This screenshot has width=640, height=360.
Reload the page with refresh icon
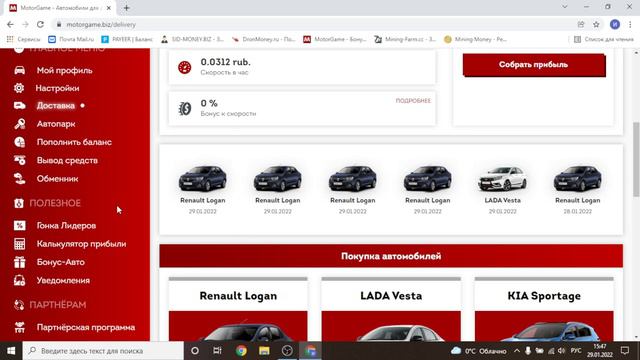[40, 24]
